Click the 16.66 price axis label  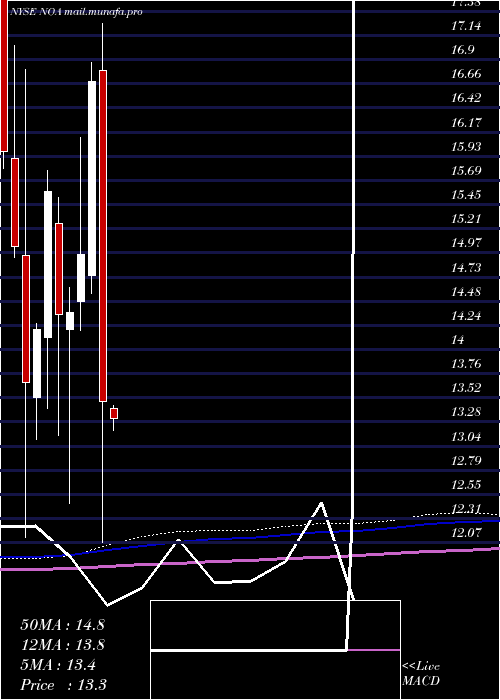coord(466,74)
